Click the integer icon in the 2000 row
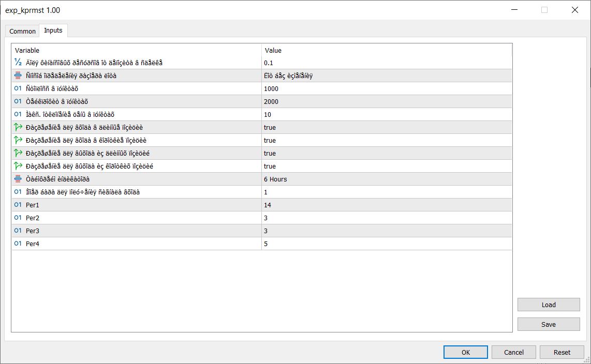 point(18,101)
